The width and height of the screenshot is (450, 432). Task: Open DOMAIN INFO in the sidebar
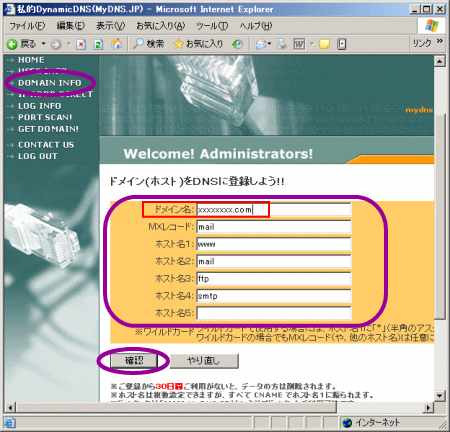coord(50,83)
